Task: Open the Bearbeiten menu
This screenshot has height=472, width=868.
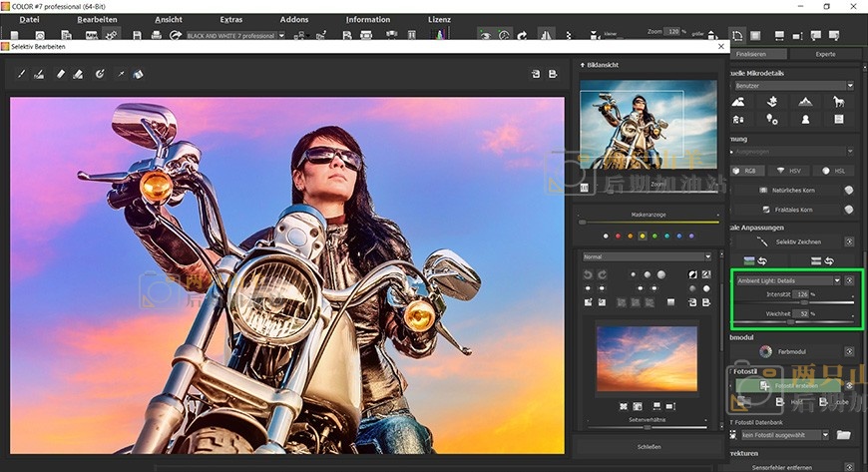Action: click(x=97, y=19)
